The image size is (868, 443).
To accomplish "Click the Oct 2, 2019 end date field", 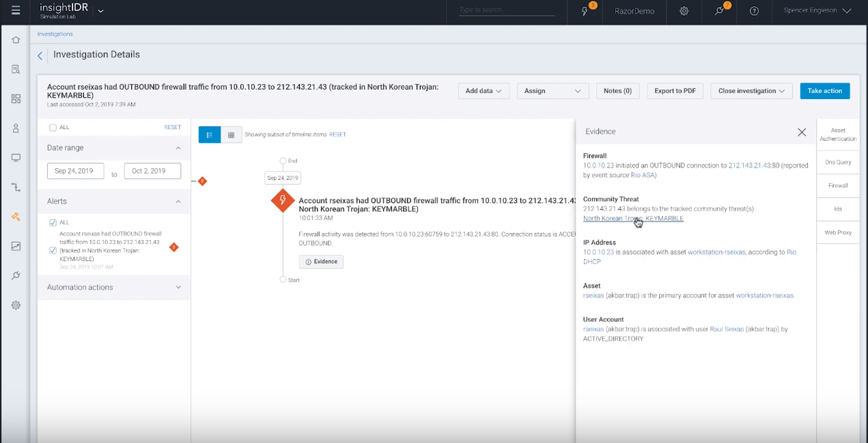I will coord(152,171).
